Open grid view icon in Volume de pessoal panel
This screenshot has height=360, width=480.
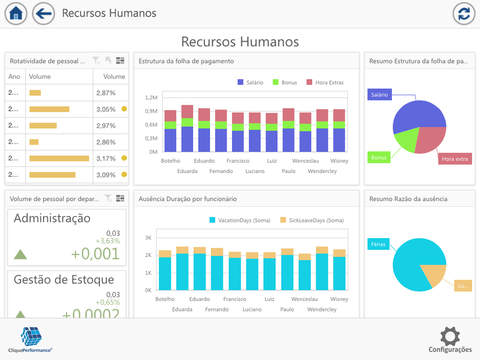click(120, 198)
